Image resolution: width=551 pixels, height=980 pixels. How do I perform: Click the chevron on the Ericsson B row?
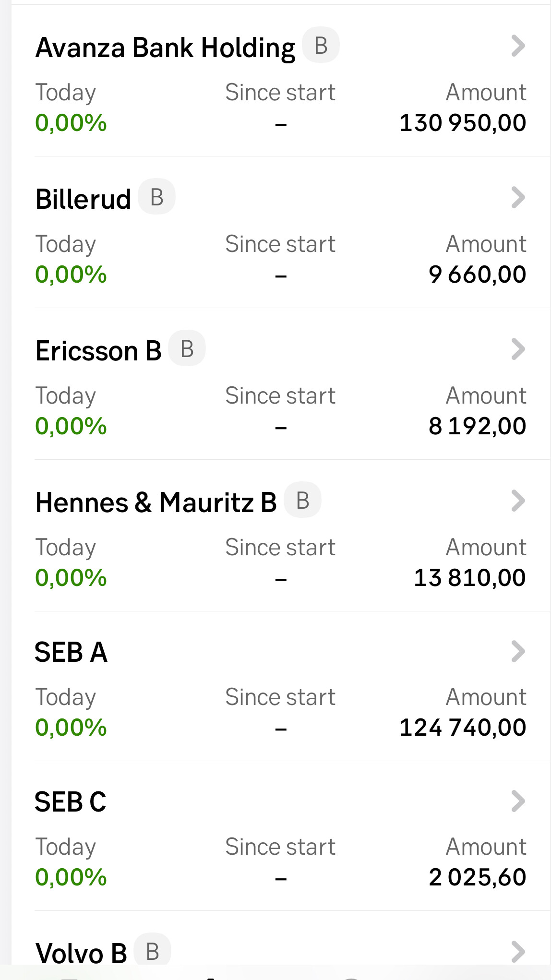tap(518, 349)
